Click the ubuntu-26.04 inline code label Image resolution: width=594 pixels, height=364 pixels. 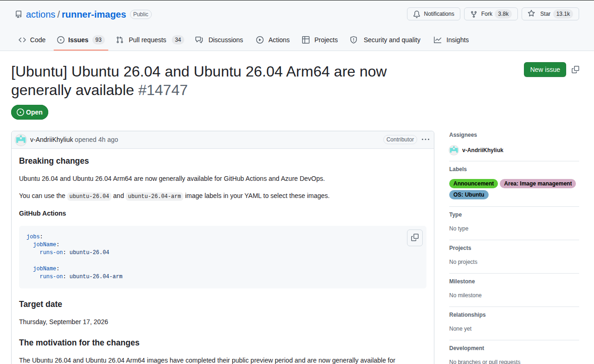click(x=90, y=196)
